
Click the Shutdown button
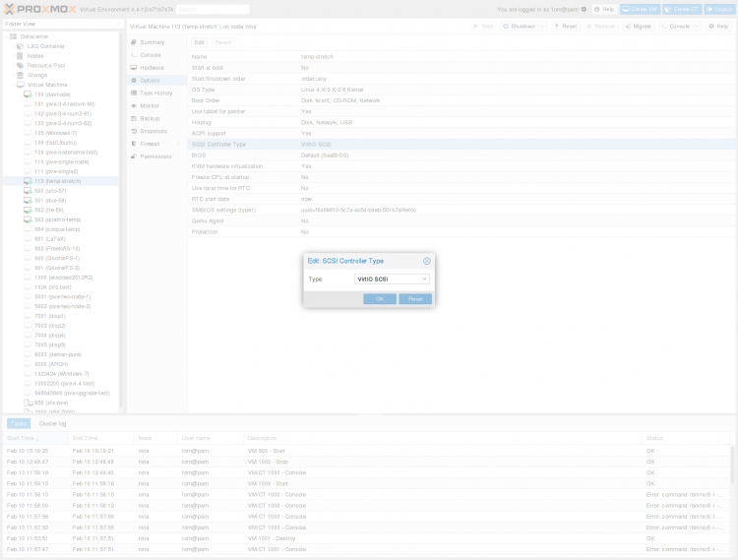click(520, 27)
